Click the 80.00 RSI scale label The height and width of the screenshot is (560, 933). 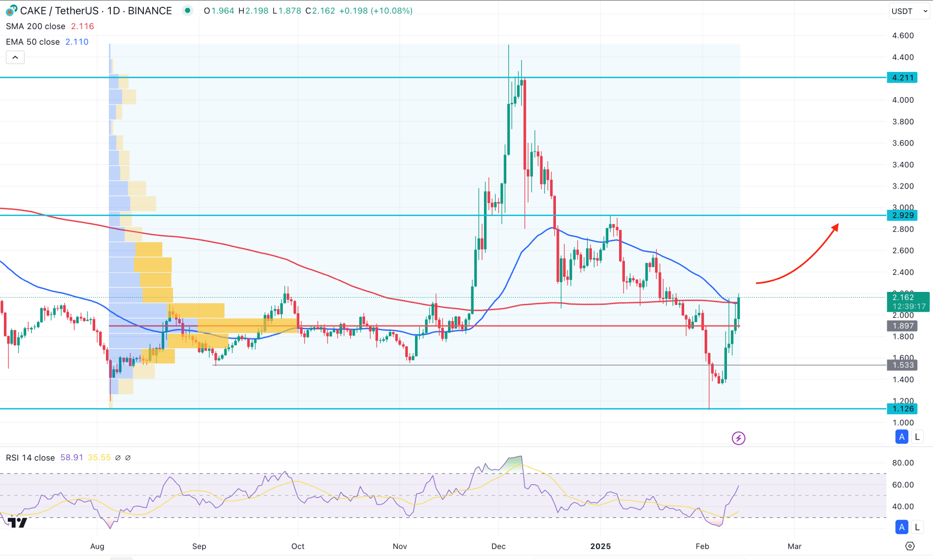tap(903, 463)
